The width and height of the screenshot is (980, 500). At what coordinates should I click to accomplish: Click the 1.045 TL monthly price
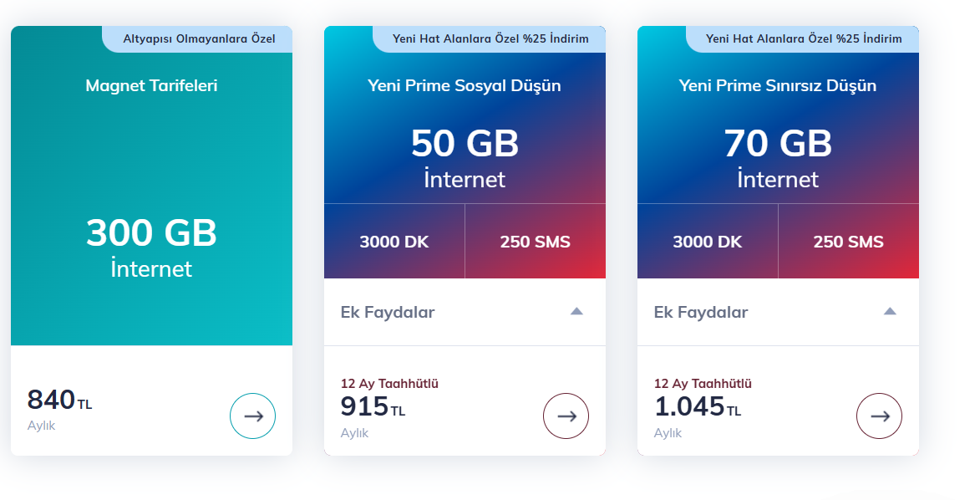[x=698, y=406]
